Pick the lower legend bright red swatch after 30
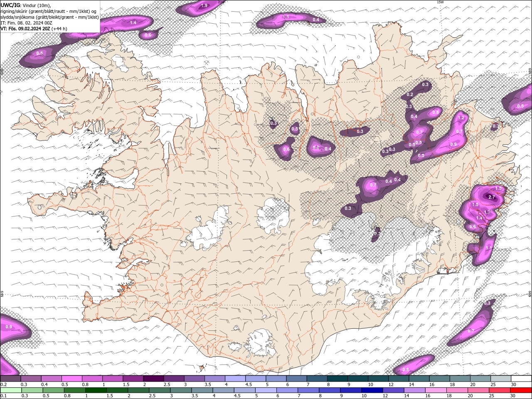The height and width of the screenshot is (399, 532). (x=521, y=390)
